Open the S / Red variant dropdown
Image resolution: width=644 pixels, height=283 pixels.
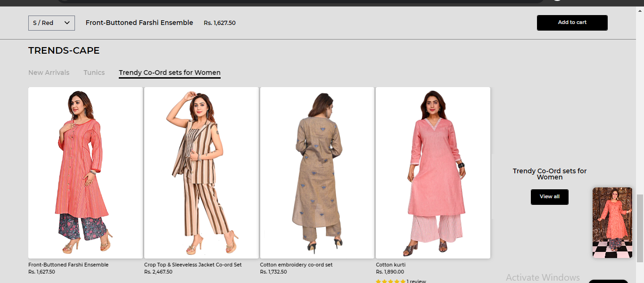[x=51, y=23]
